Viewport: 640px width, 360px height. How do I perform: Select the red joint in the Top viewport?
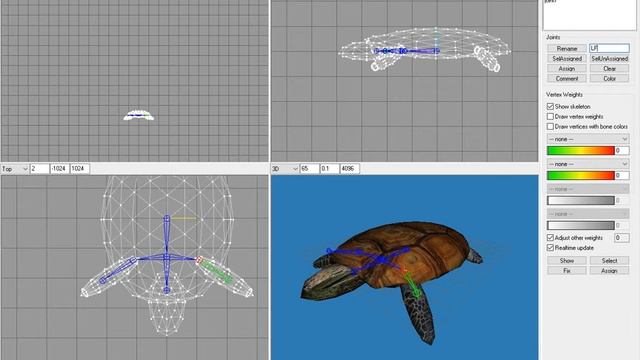[199, 260]
